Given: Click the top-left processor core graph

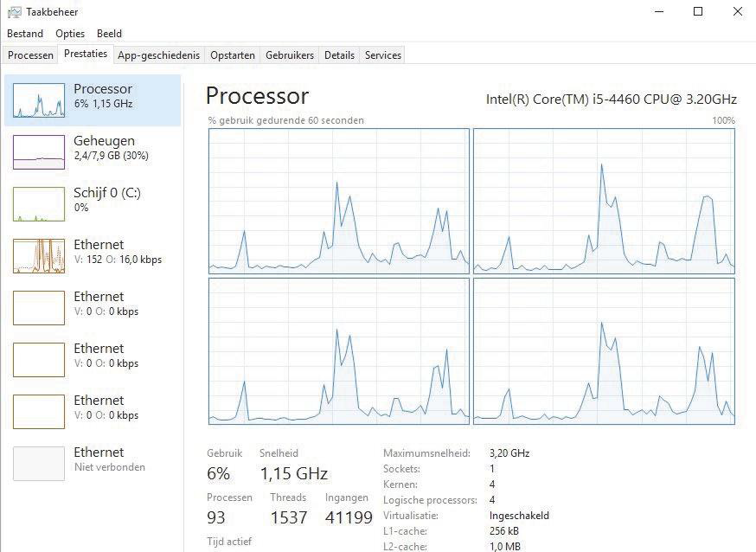Looking at the screenshot, I should (338, 201).
